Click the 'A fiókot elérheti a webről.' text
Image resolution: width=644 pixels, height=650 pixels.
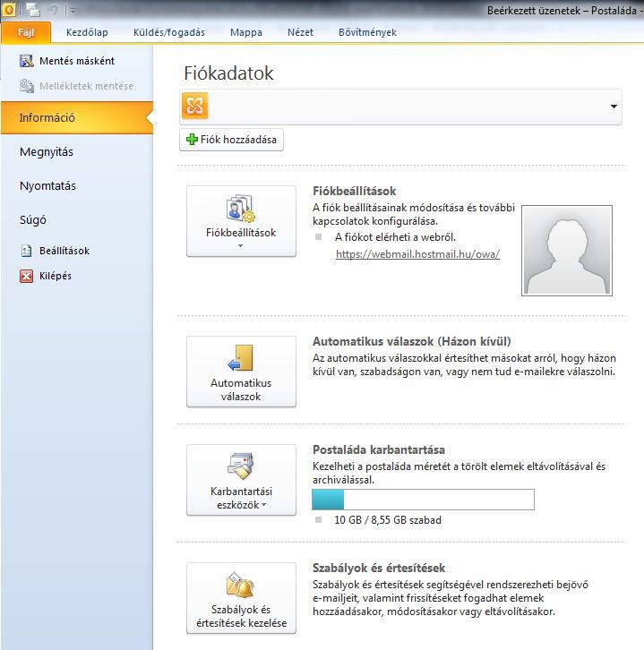coord(395,237)
